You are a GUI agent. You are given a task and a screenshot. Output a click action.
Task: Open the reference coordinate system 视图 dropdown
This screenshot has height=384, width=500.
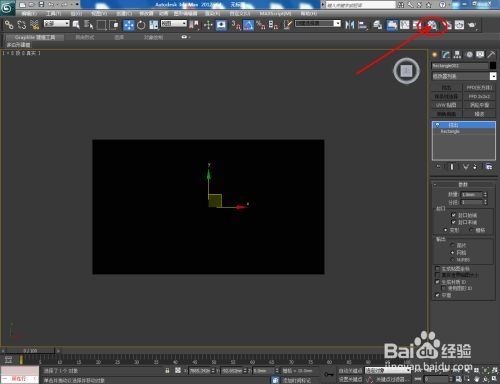[x=174, y=24]
